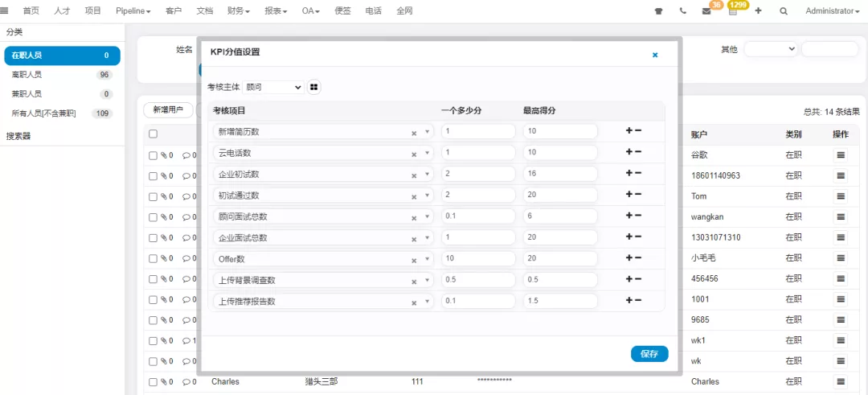This screenshot has height=395, width=868.
Task: Open the action menu icon for Tom row
Action: [x=841, y=196]
